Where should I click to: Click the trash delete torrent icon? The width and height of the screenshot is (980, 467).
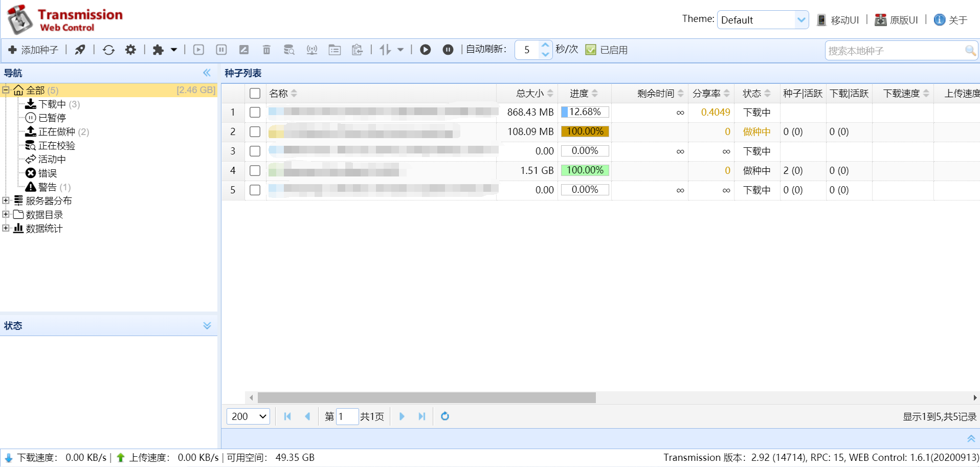[x=266, y=50]
